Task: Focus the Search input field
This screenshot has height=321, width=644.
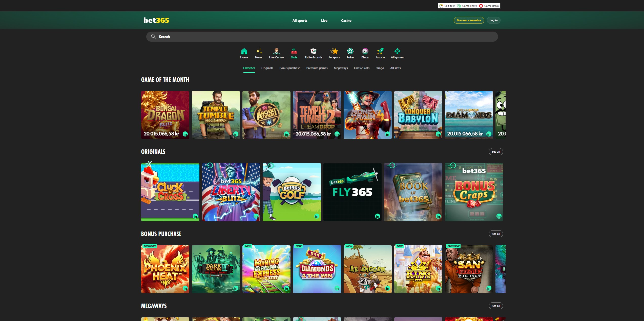Action: point(322,37)
